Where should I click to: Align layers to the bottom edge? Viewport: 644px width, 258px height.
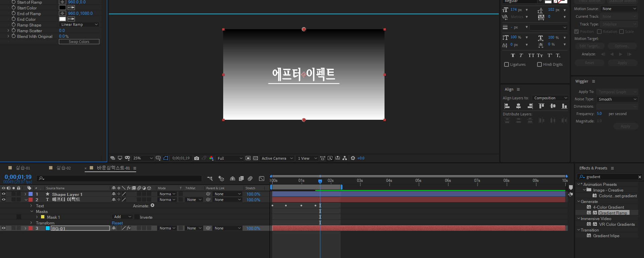point(564,106)
